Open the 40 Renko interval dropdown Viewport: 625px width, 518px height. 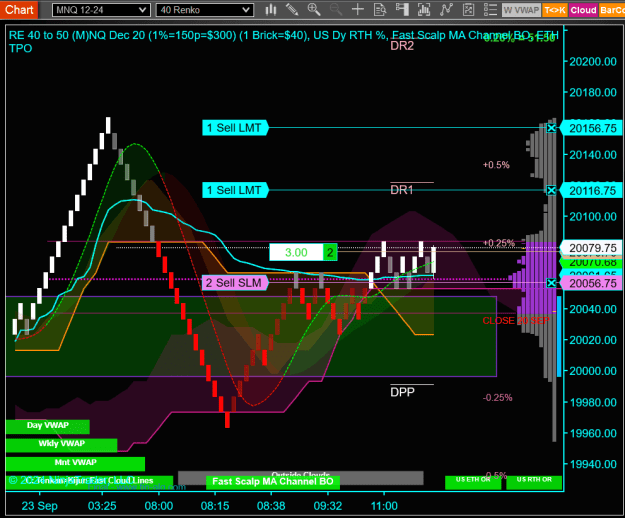(205, 10)
